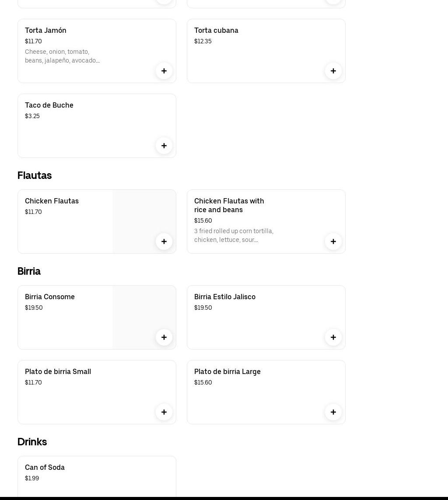Click plus on Chicken Flautas
This screenshot has width=448, height=500.
point(164,241)
